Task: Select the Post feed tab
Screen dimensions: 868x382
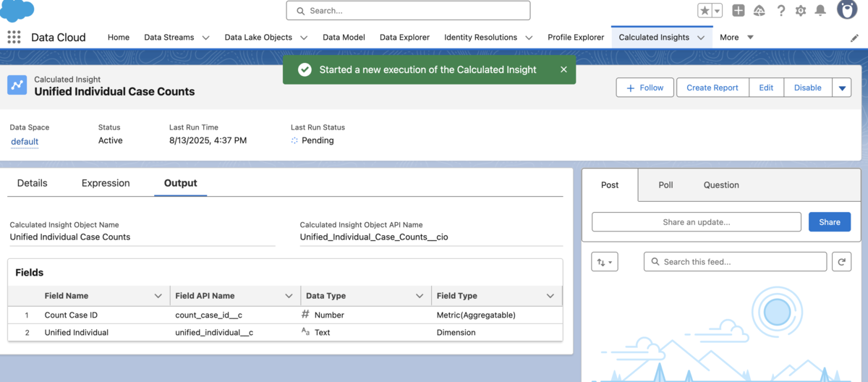Action: 610,185
